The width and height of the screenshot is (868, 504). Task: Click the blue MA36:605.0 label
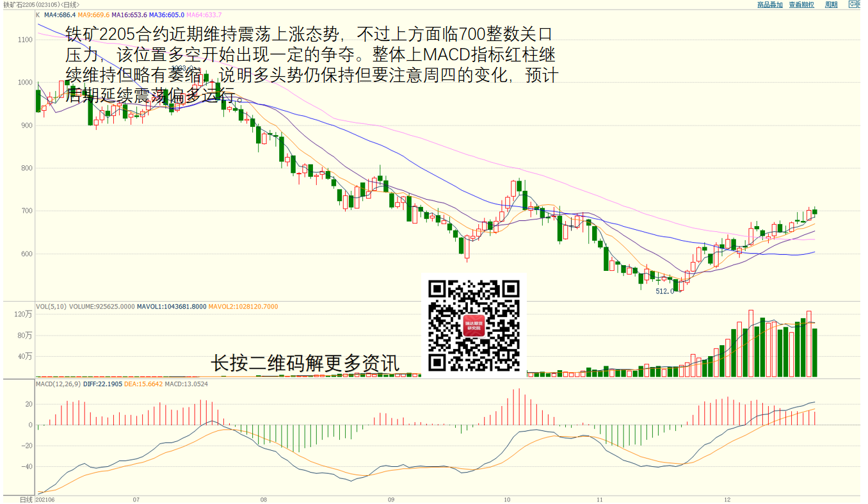tap(167, 15)
